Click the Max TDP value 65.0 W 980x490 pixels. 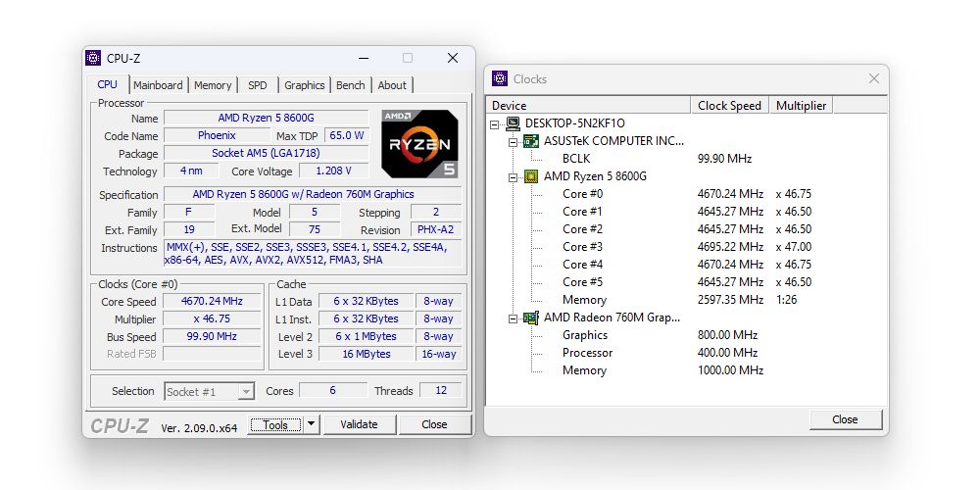click(346, 135)
